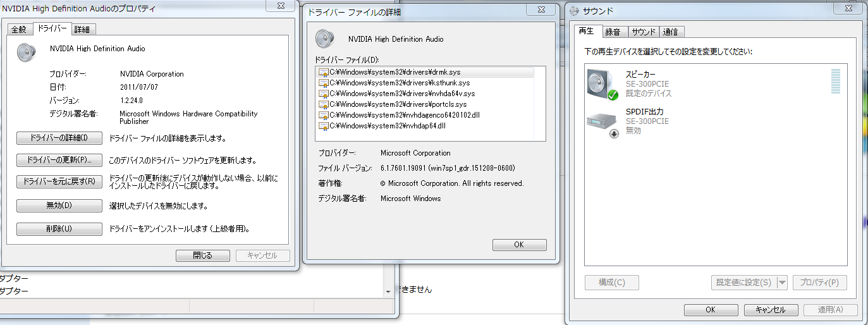Click the driver version 1.2.24.0 text
Screen dimensions: 868x325
point(131,101)
